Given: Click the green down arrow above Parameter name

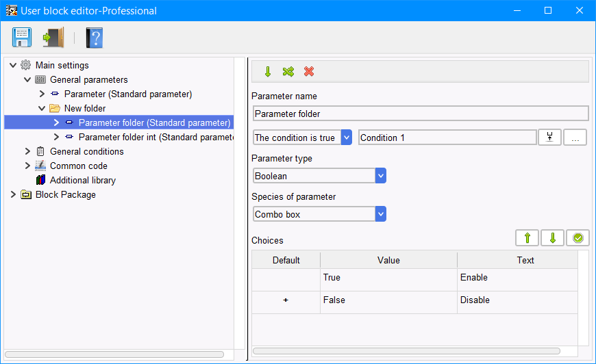Looking at the screenshot, I should (268, 71).
